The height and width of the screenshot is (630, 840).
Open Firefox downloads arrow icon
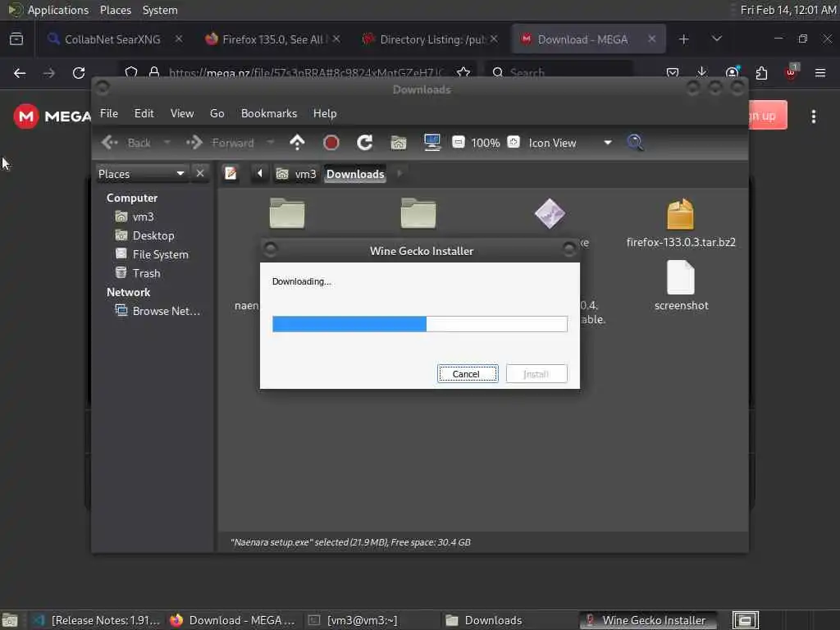click(x=702, y=73)
